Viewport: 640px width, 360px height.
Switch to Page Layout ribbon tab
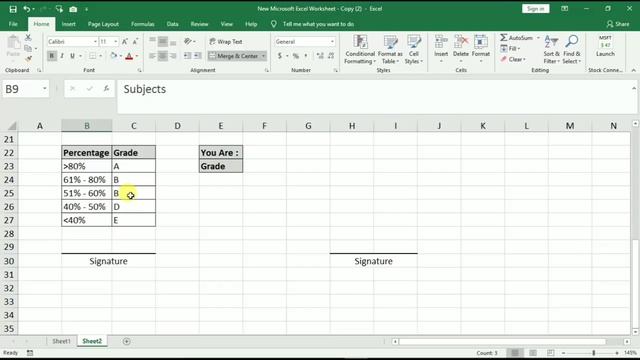[103, 24]
